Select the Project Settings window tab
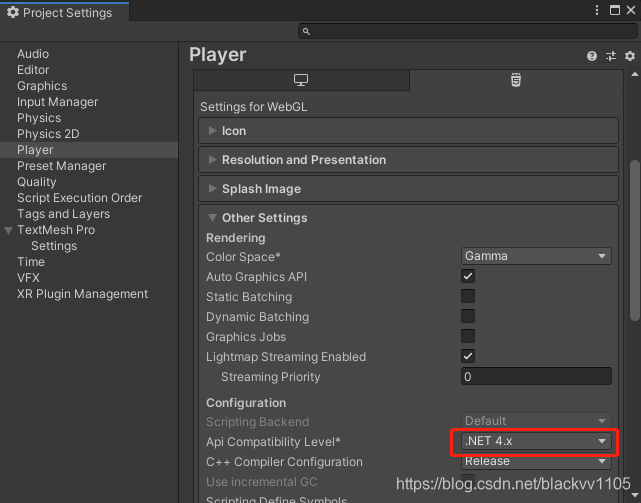Viewport: 641px width, 503px height. pos(65,12)
